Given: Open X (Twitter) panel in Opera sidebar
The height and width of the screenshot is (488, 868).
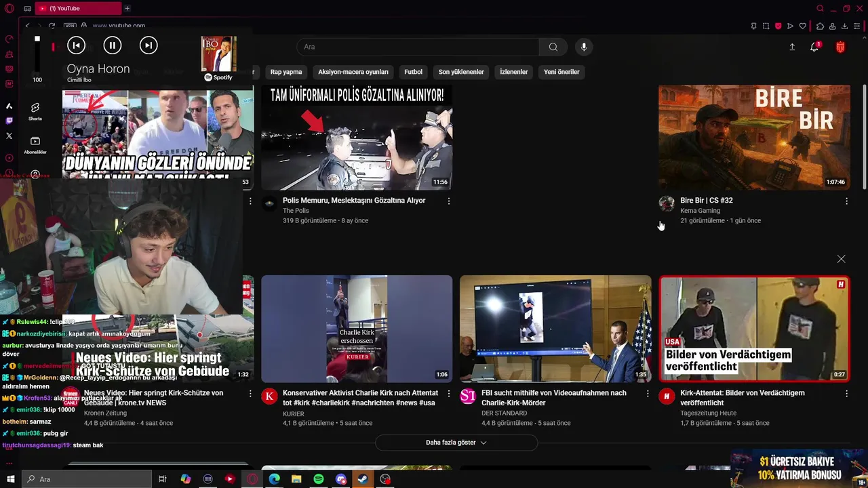Looking at the screenshot, I should pos(9,136).
